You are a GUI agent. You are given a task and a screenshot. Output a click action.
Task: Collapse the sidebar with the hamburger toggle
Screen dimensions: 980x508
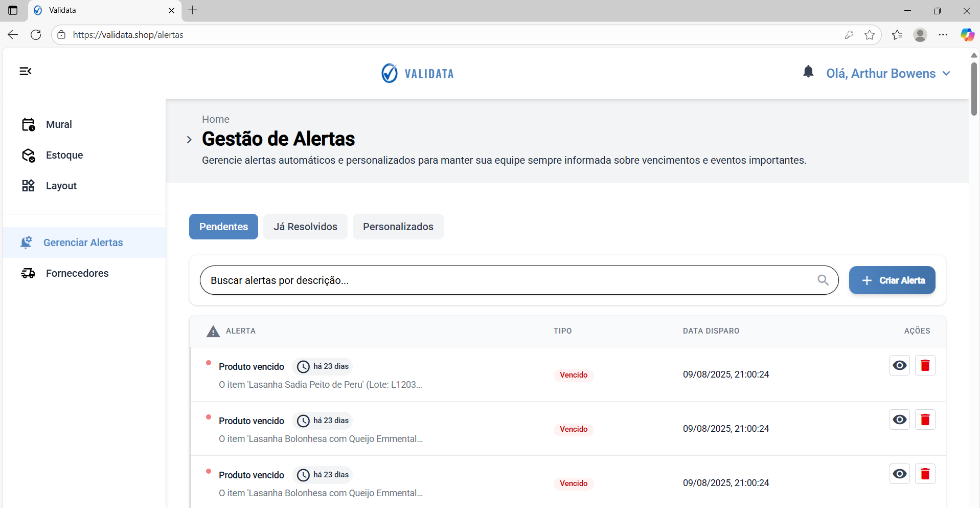point(25,71)
